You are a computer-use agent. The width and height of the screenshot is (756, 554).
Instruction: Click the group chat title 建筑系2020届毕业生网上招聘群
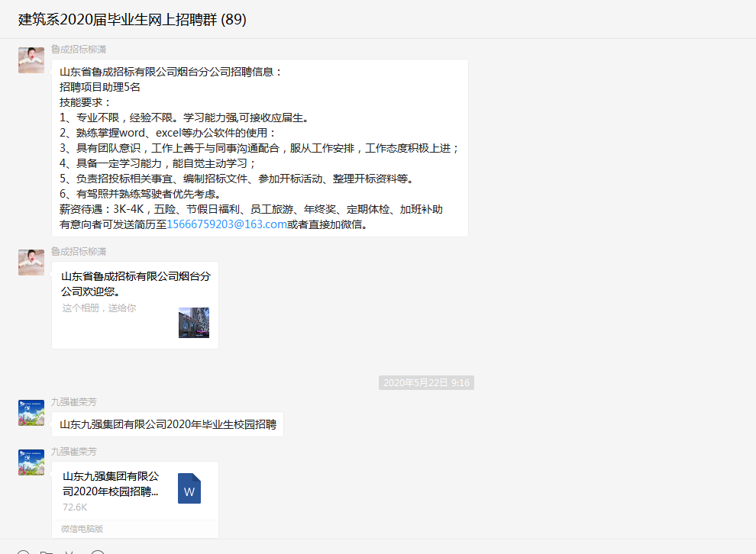pyautogui.click(x=132, y=21)
